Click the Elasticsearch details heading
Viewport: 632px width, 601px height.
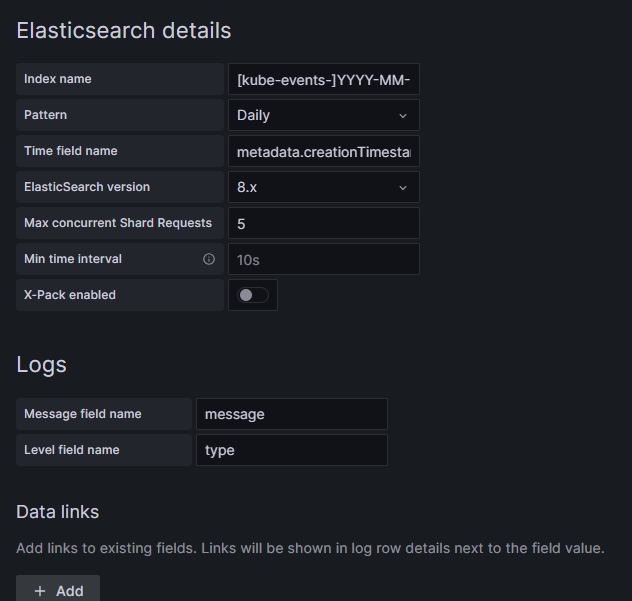point(124,31)
